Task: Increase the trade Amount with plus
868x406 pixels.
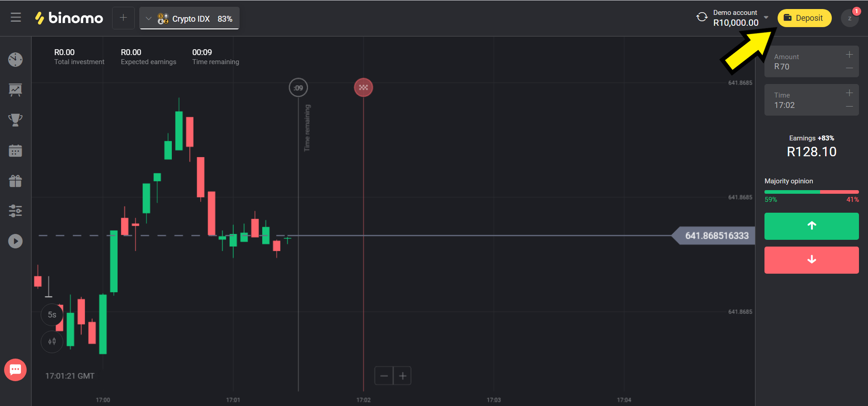Action: (849, 55)
